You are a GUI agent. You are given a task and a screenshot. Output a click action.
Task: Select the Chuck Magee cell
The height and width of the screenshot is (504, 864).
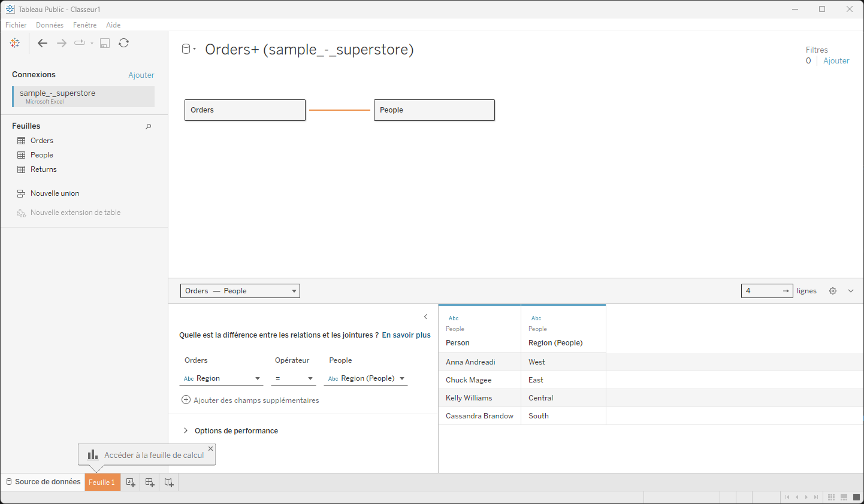479,380
